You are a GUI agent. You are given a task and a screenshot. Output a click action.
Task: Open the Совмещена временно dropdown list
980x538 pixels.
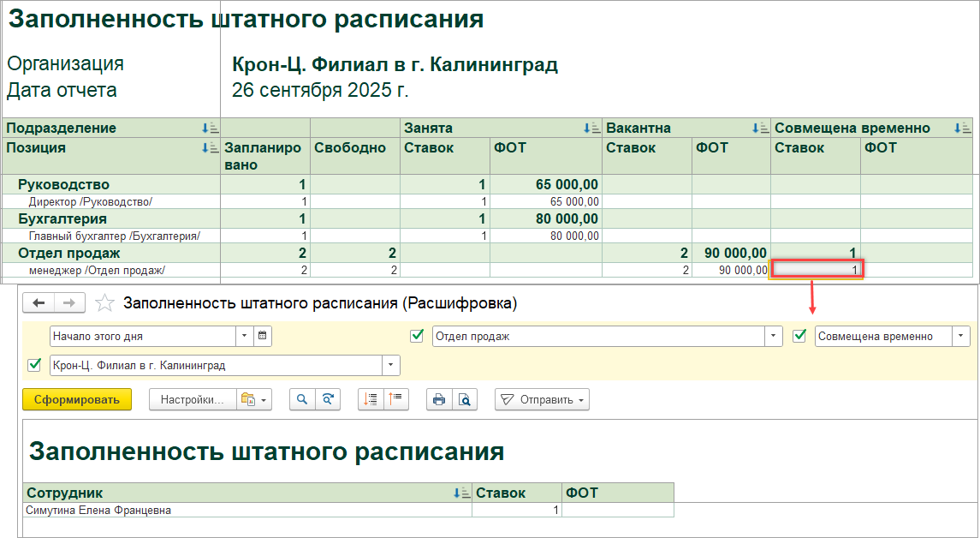tap(962, 337)
